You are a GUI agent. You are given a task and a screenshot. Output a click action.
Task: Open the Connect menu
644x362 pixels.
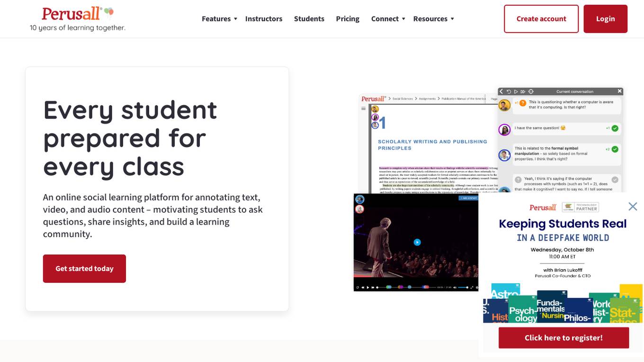[385, 19]
